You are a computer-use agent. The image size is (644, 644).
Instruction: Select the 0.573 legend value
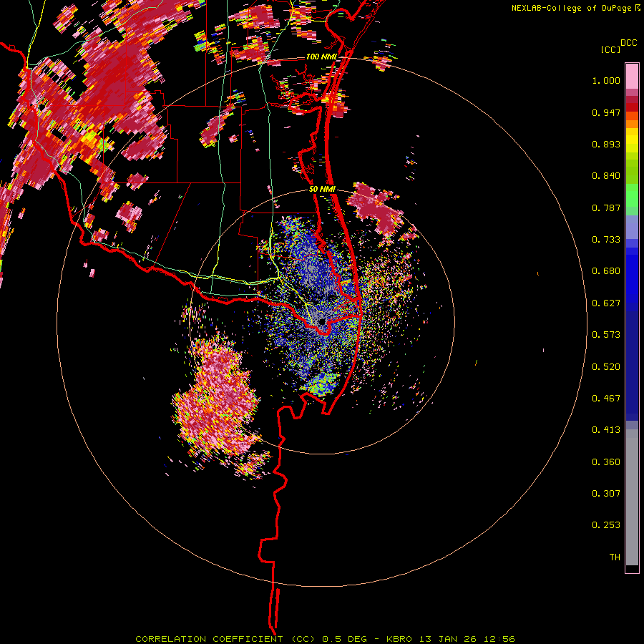click(606, 335)
